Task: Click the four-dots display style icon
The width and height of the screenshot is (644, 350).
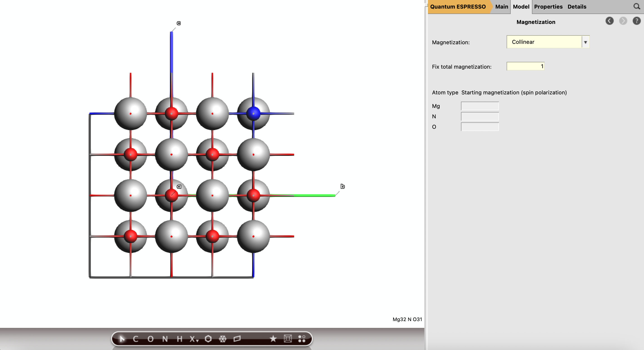Action: click(302, 339)
